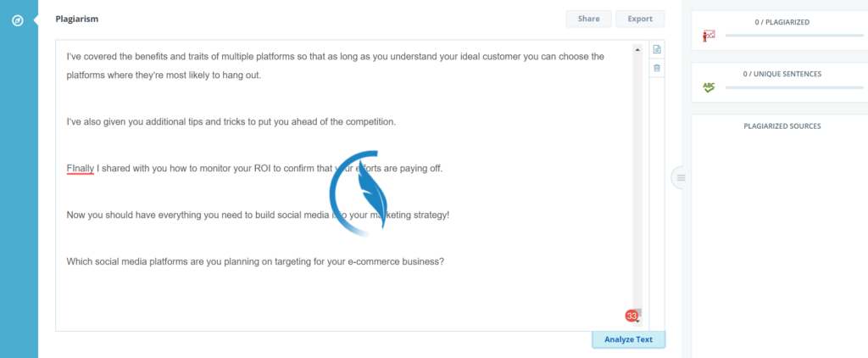The image size is (868, 358).
Task: Click the 0 / Plagiarized progress bar
Action: click(793, 36)
